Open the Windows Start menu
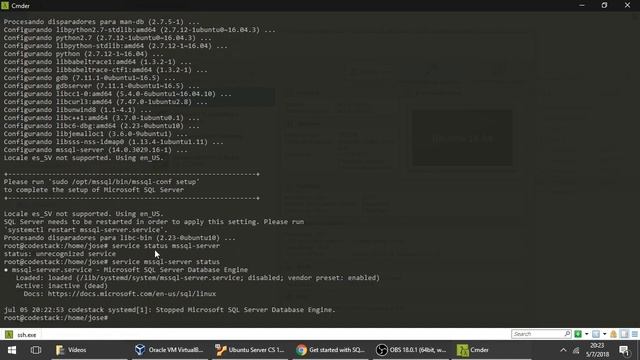 coord(12,350)
